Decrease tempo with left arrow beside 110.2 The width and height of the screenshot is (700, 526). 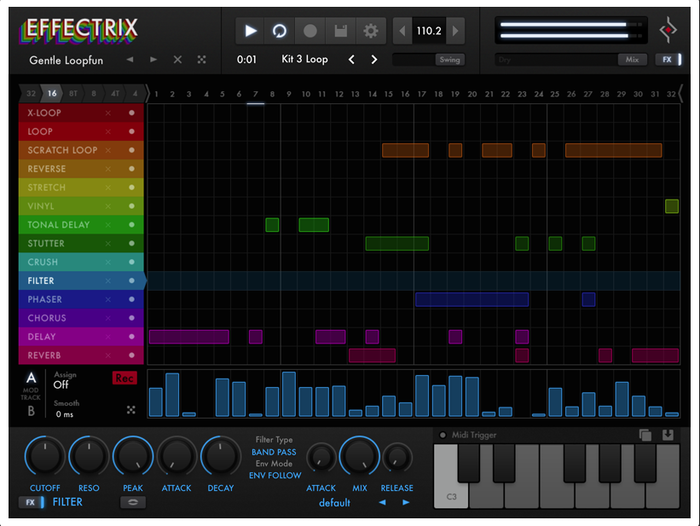402,31
